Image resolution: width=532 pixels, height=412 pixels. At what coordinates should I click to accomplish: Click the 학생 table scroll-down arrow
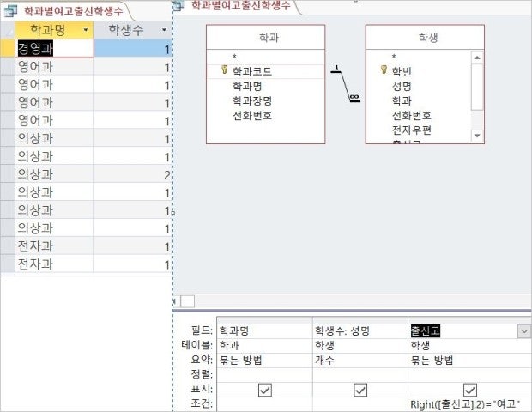click(477, 136)
